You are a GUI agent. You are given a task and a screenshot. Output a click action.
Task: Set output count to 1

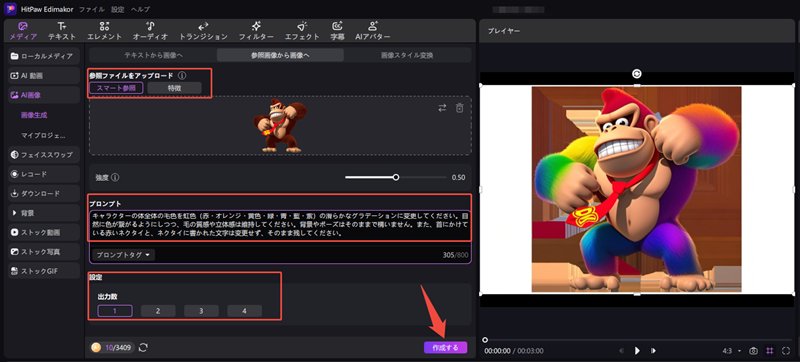click(x=115, y=311)
